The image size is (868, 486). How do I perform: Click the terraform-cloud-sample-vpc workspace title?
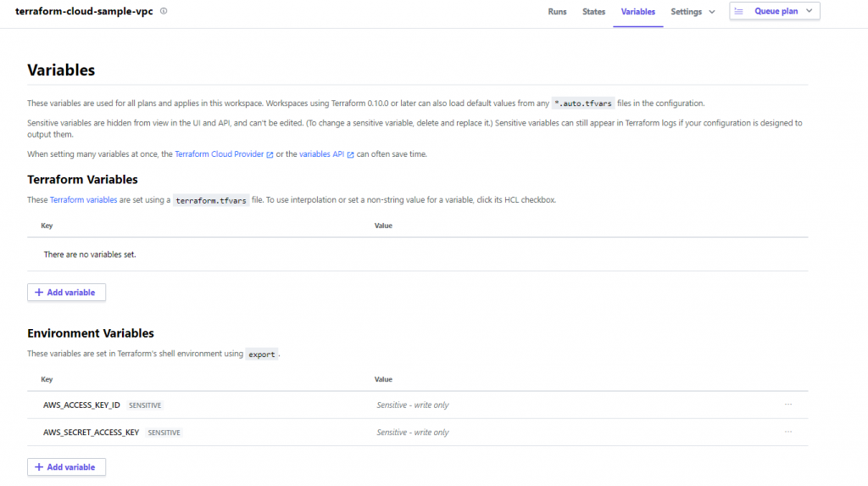pyautogui.click(x=84, y=11)
